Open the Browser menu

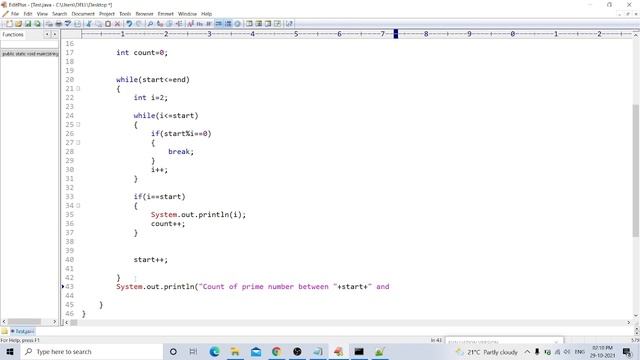coord(144,14)
